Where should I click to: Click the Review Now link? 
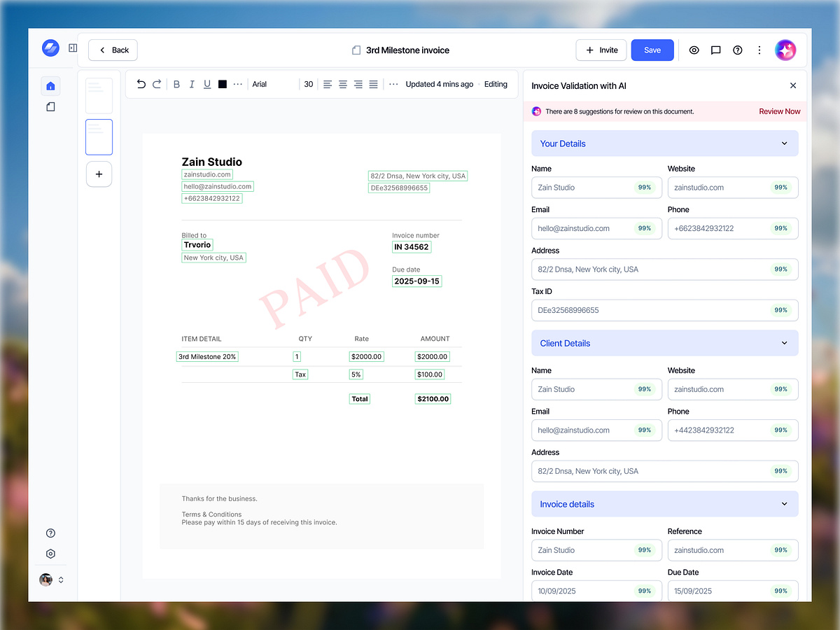click(x=779, y=111)
